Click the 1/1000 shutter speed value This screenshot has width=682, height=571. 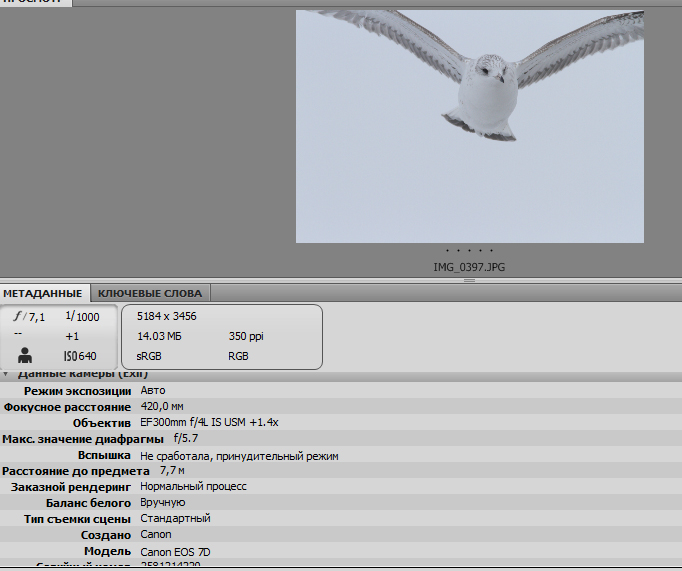(x=82, y=317)
